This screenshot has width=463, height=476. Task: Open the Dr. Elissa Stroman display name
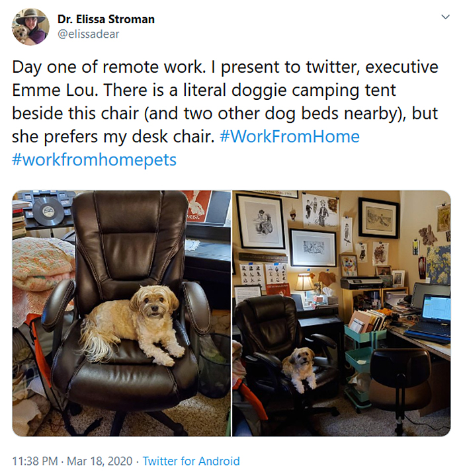[x=106, y=19]
